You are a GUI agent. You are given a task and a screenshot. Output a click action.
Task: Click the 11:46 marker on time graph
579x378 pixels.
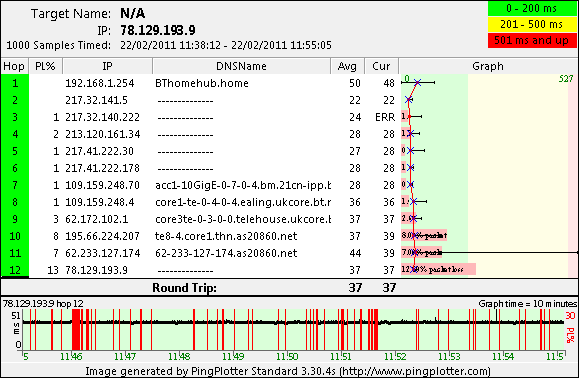click(x=71, y=357)
